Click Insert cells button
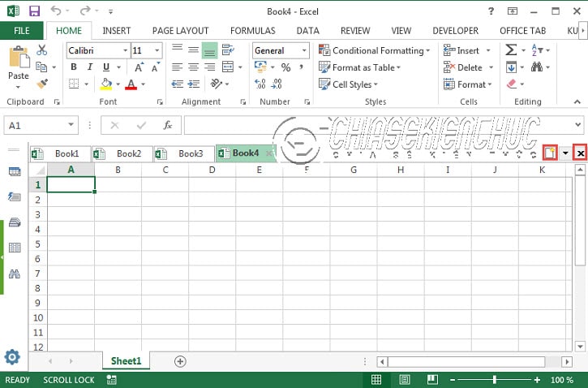Screen dimensions: 588x388 [x=461, y=50]
